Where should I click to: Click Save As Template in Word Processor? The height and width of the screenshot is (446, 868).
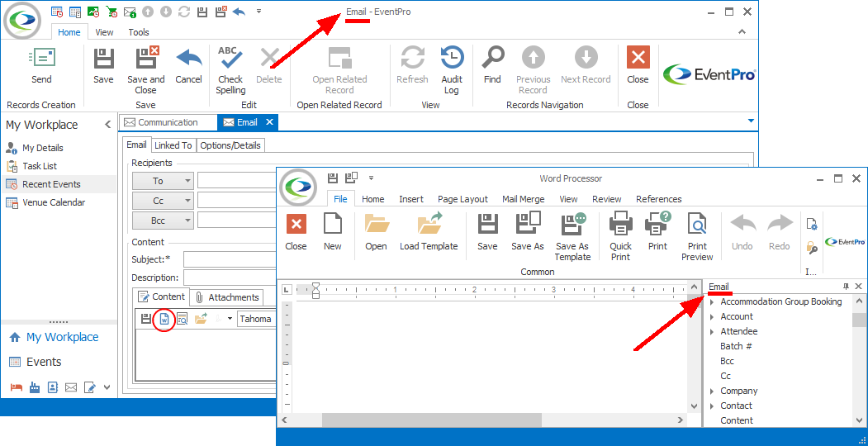(572, 237)
